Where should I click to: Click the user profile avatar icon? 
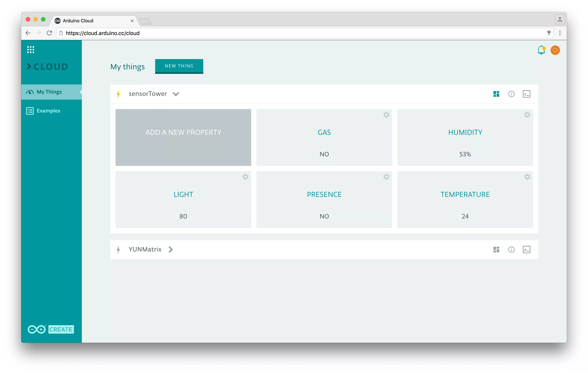coord(555,50)
